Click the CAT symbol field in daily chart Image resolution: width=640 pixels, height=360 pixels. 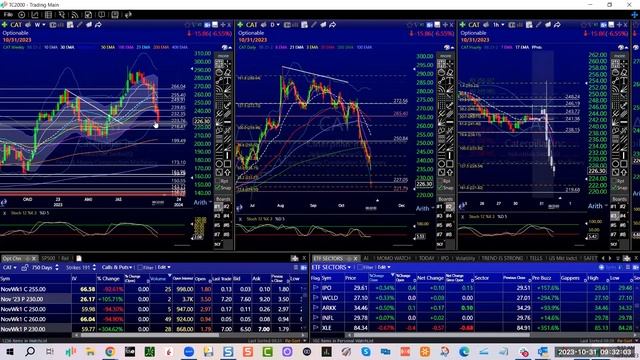251,25
